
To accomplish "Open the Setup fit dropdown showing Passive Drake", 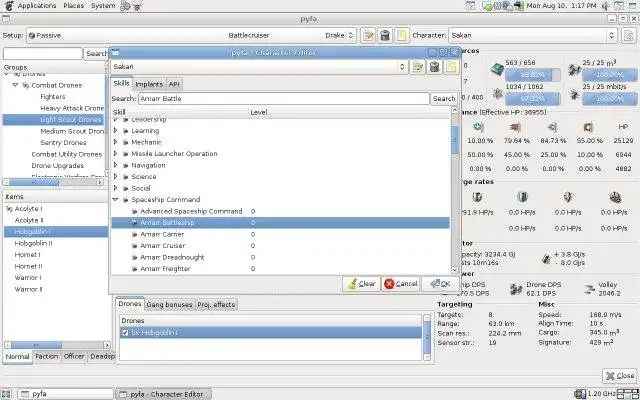I will click(191, 36).
